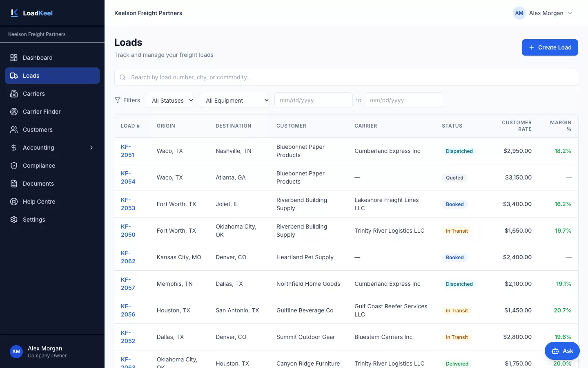This screenshot has width=588, height=368.
Task: Navigate to Compliance section
Action: tap(52, 166)
